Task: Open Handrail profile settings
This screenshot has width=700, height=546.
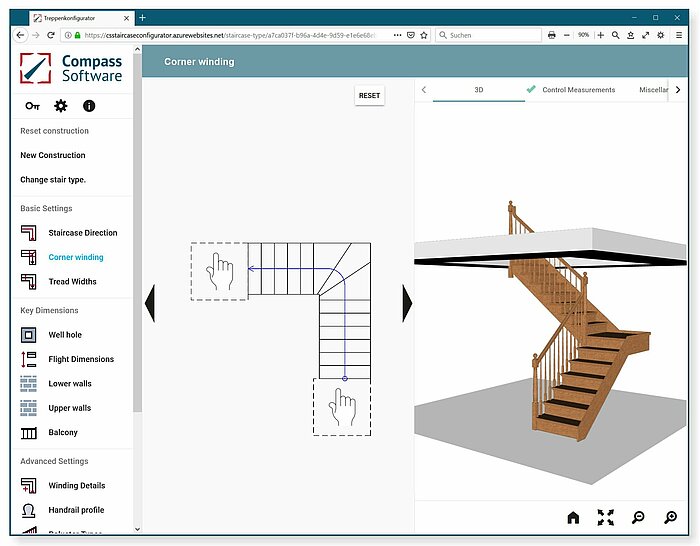Action: [x=76, y=510]
